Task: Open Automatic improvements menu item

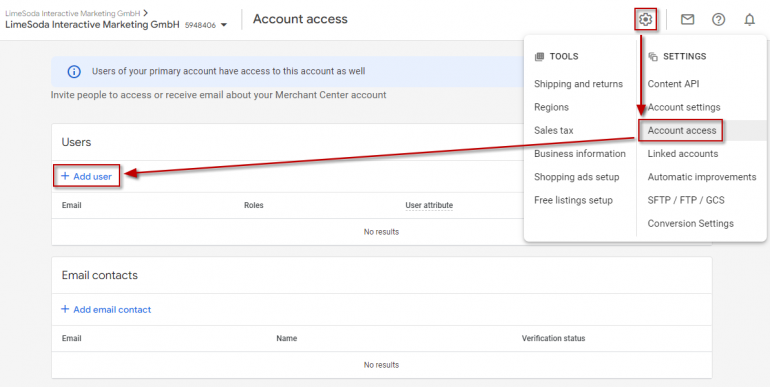Action: [x=702, y=177]
